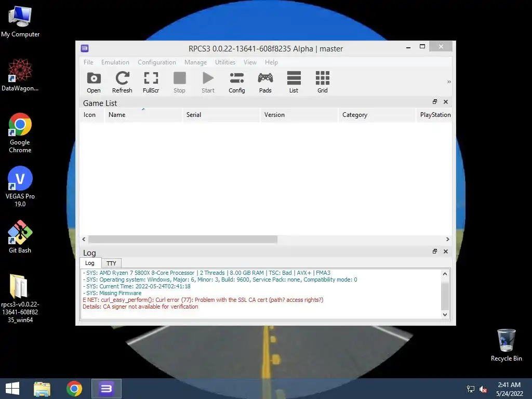The width and height of the screenshot is (532, 399).
Task: Click the network tray icon
Action: pyautogui.click(x=471, y=389)
